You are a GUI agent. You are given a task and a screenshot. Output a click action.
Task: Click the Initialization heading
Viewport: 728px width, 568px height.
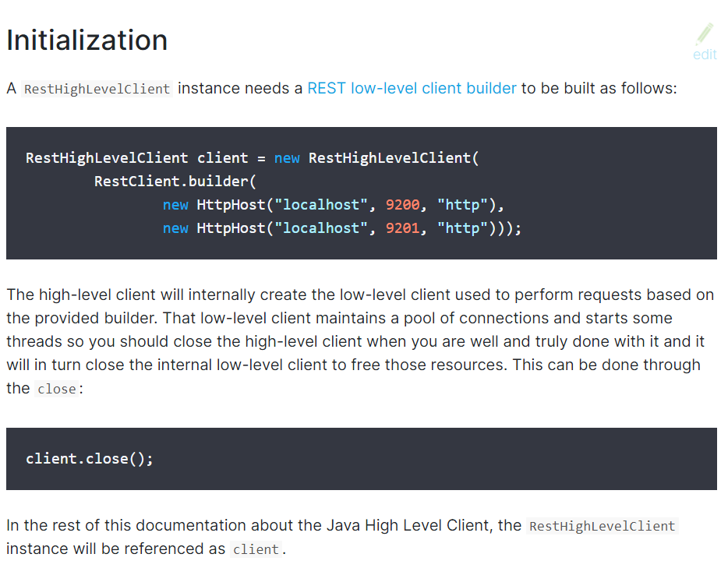tap(87, 40)
